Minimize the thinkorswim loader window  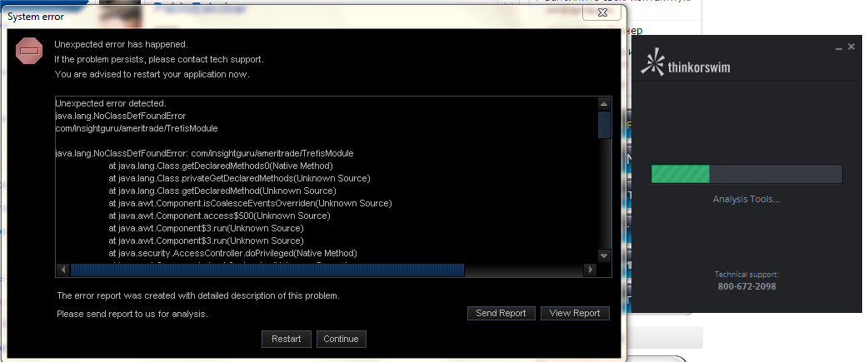(x=839, y=48)
